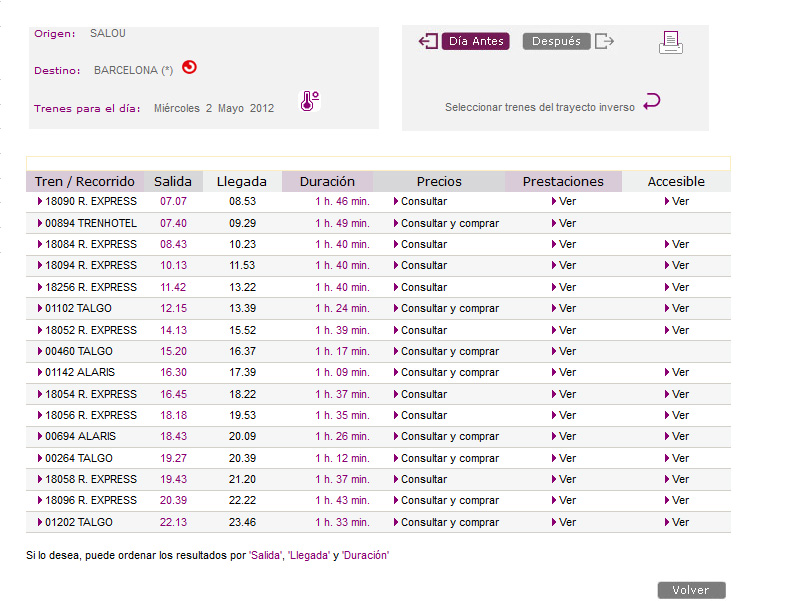The height and width of the screenshot is (601, 802).
Task: Sort results by 'Llegada' link
Action: tap(308, 555)
